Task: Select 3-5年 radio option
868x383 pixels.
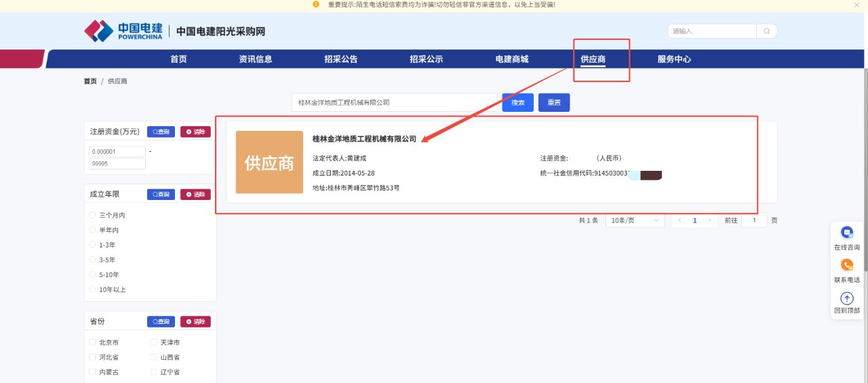Action: [92, 260]
